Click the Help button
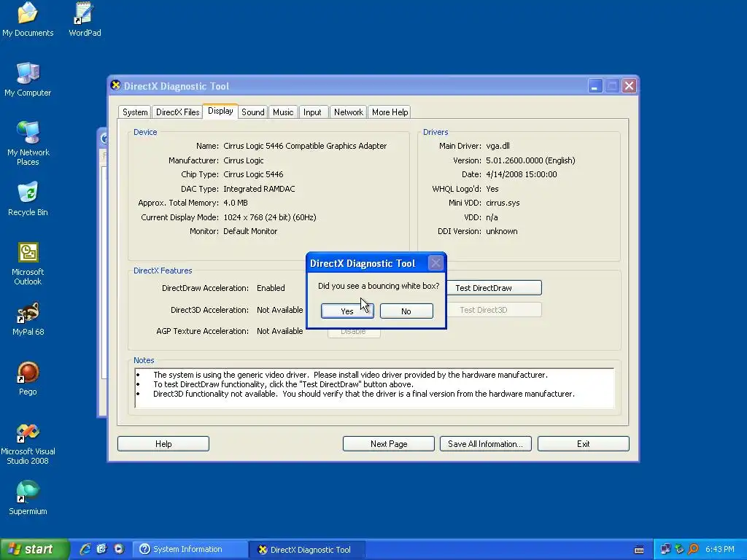 click(163, 444)
